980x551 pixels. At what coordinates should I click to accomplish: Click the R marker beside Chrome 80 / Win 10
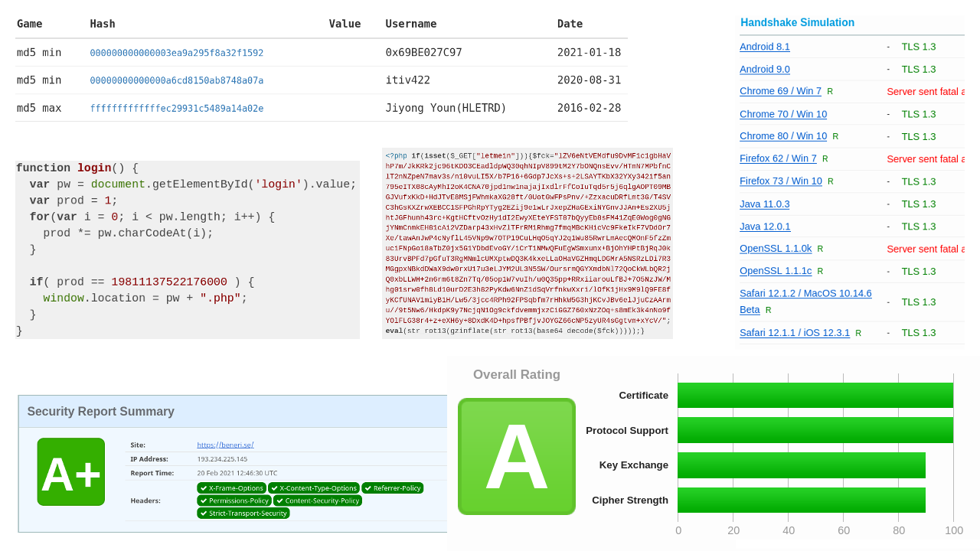tap(835, 136)
